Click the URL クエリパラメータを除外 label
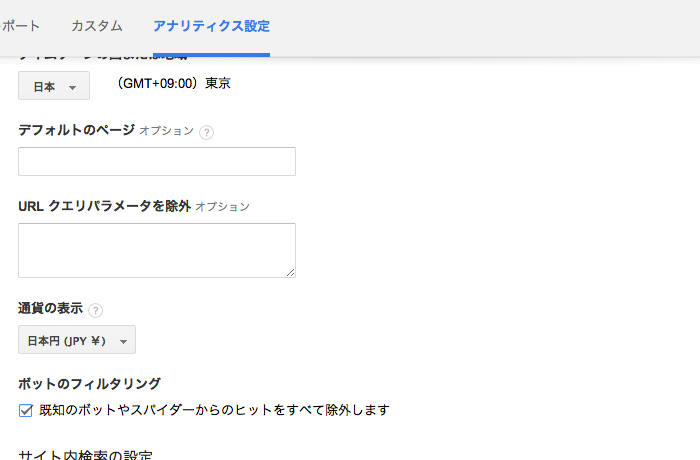Screen dimensions: 700x460 coord(104,206)
